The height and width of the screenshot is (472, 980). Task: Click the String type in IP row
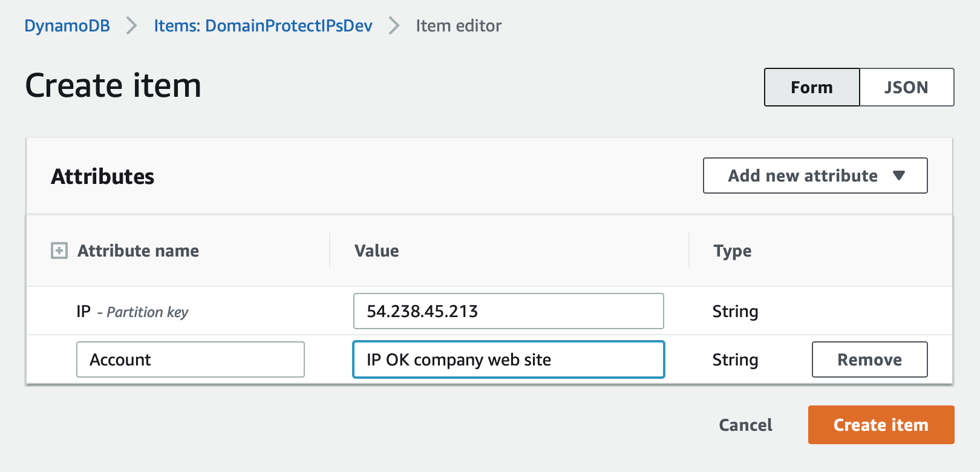[735, 311]
